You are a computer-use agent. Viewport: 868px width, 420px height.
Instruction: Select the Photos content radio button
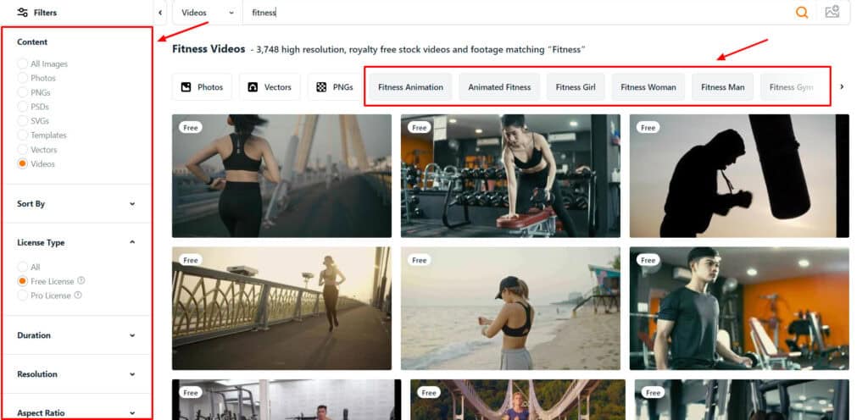coord(22,78)
